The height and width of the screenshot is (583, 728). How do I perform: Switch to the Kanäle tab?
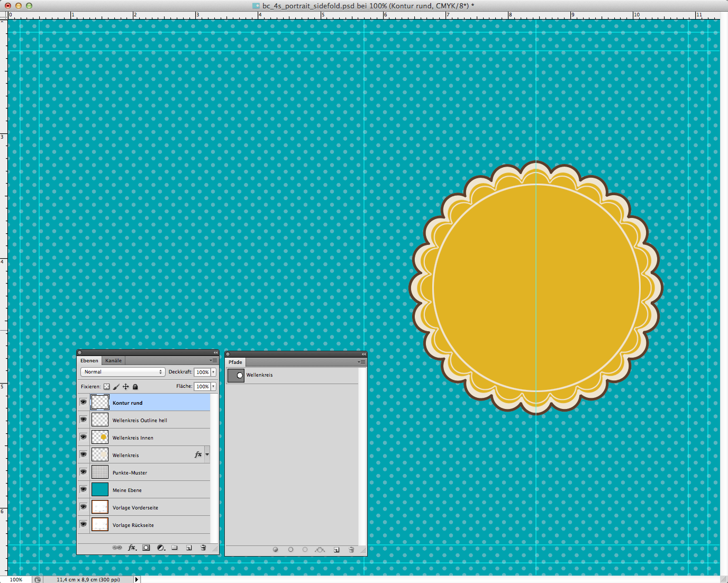(x=113, y=361)
